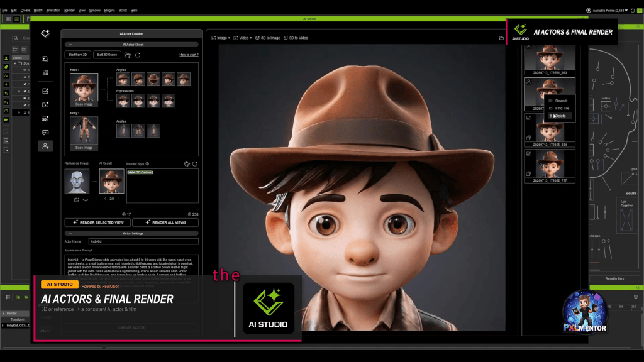
Task: Click the Start from 3D button
Action: click(x=77, y=55)
